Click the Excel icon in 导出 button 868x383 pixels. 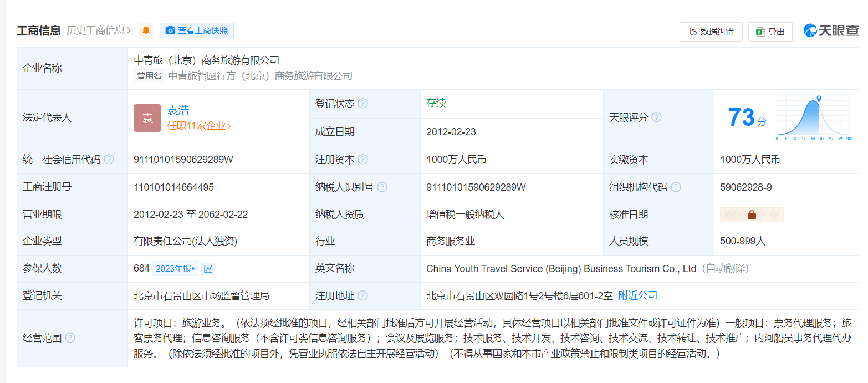coord(760,32)
